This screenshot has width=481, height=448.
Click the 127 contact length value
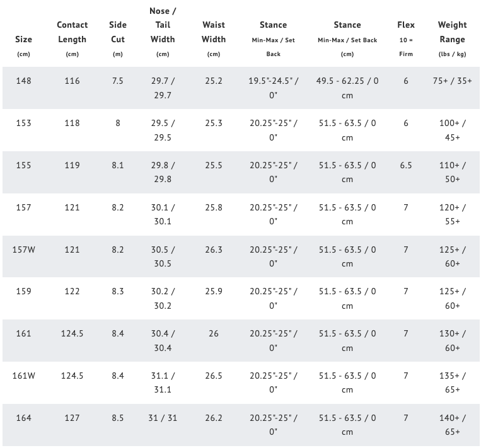click(x=72, y=418)
